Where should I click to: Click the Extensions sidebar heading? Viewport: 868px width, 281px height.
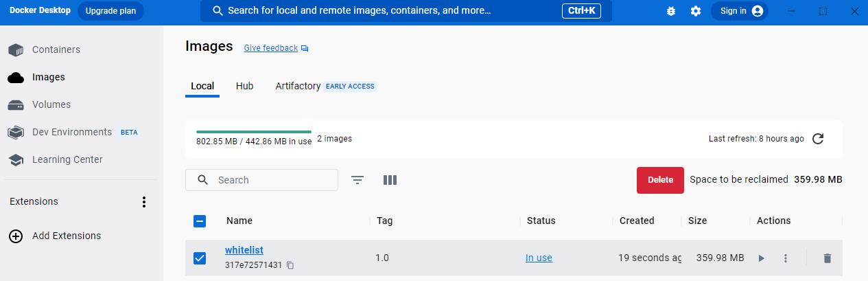(x=34, y=201)
